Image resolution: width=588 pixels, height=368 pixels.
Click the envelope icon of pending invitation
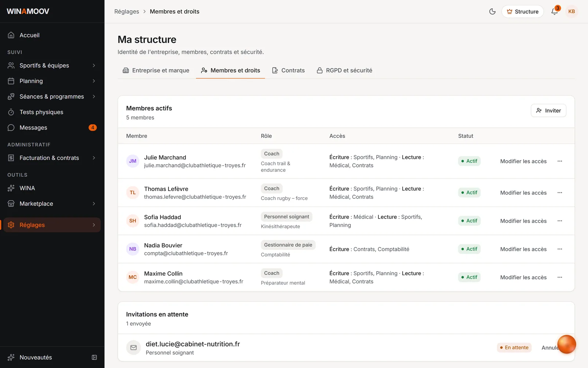[133, 347]
